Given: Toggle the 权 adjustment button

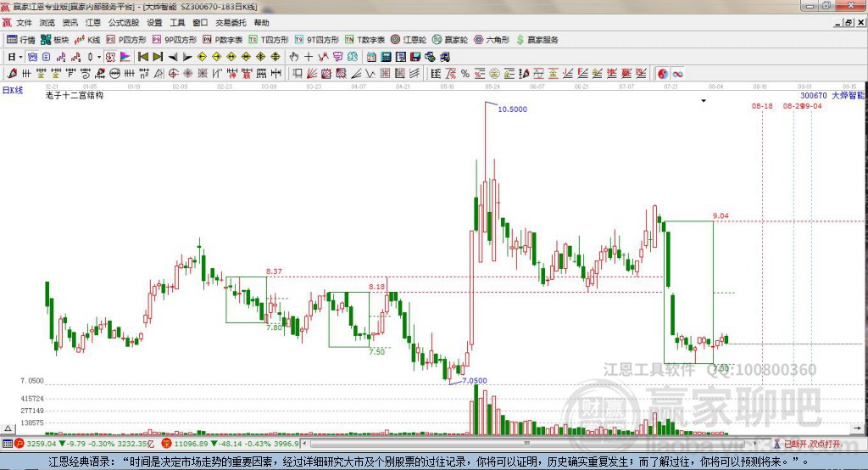Looking at the screenshot, I should [x=111, y=57].
